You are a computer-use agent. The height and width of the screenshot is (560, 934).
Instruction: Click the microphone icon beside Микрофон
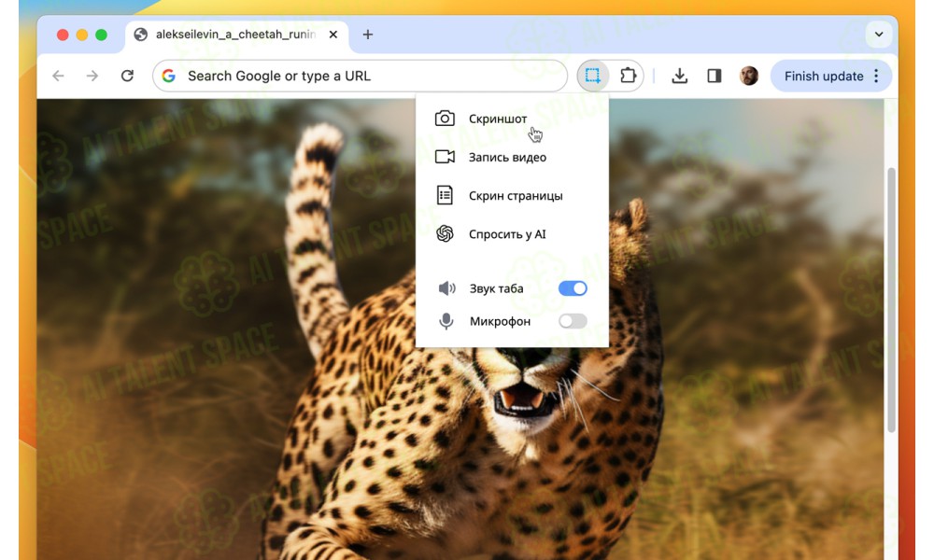pos(446,321)
